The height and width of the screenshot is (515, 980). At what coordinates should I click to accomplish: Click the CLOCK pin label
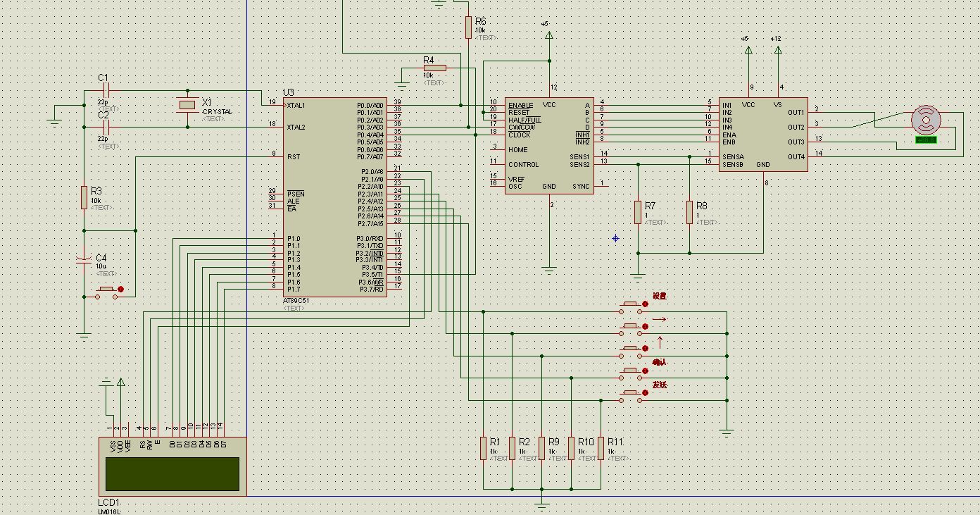coord(520,135)
